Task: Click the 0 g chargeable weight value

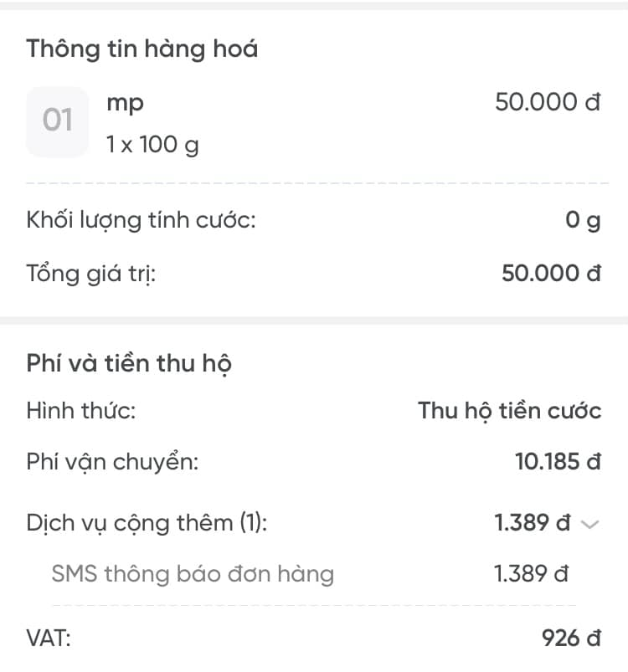Action: (583, 222)
